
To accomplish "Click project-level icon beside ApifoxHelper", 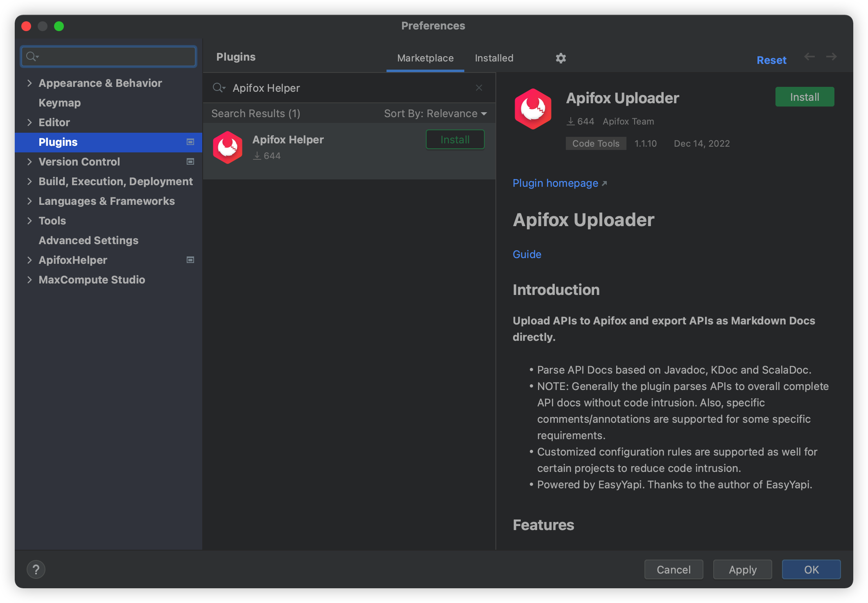I will point(190,260).
